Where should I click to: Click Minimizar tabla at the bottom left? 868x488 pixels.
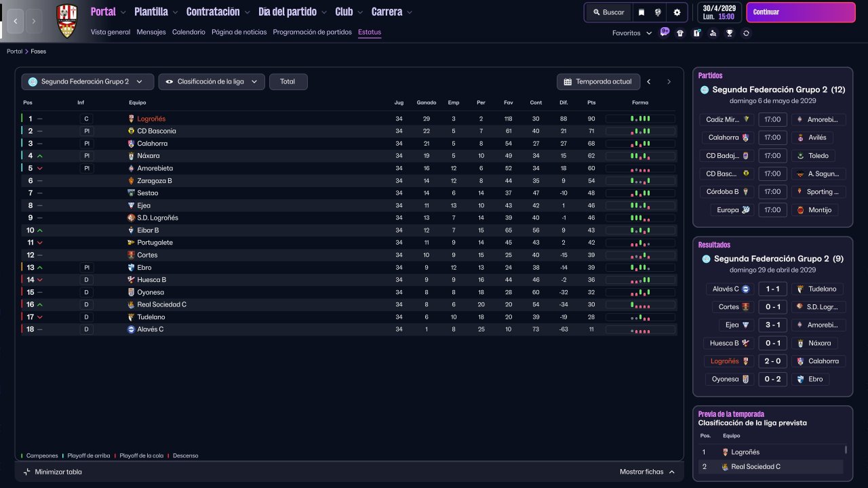coord(53,472)
